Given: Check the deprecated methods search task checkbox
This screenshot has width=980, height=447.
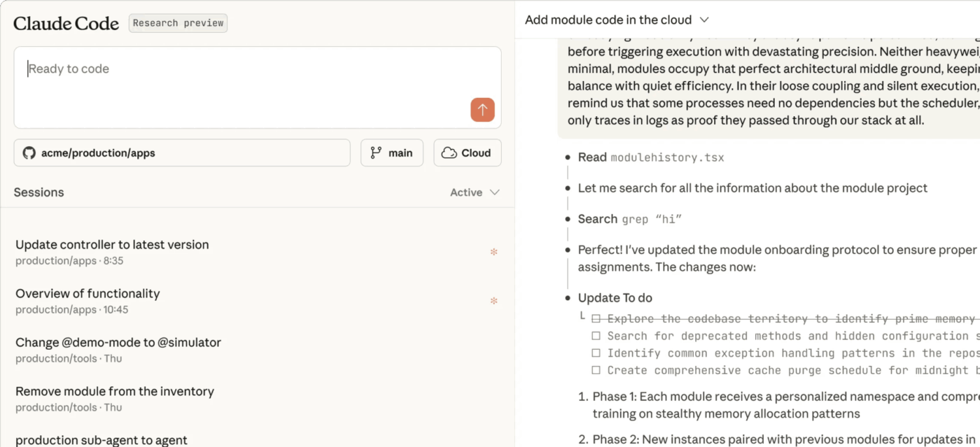Looking at the screenshot, I should pos(596,336).
